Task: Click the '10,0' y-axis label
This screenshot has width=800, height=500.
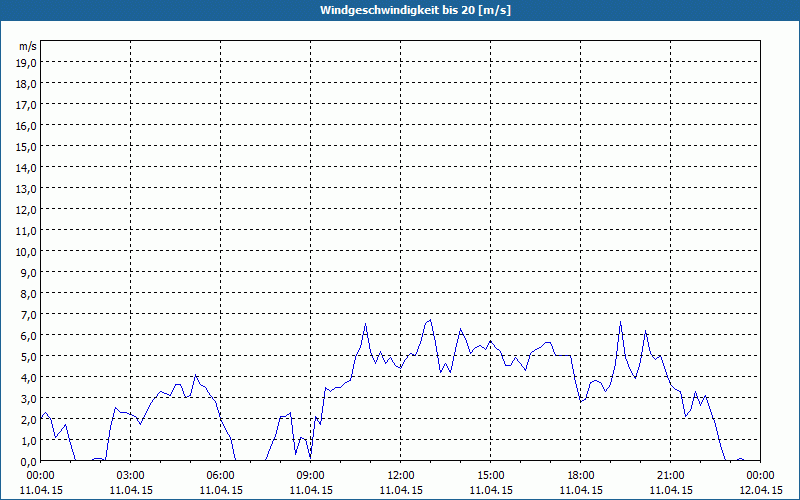Action: tap(26, 252)
